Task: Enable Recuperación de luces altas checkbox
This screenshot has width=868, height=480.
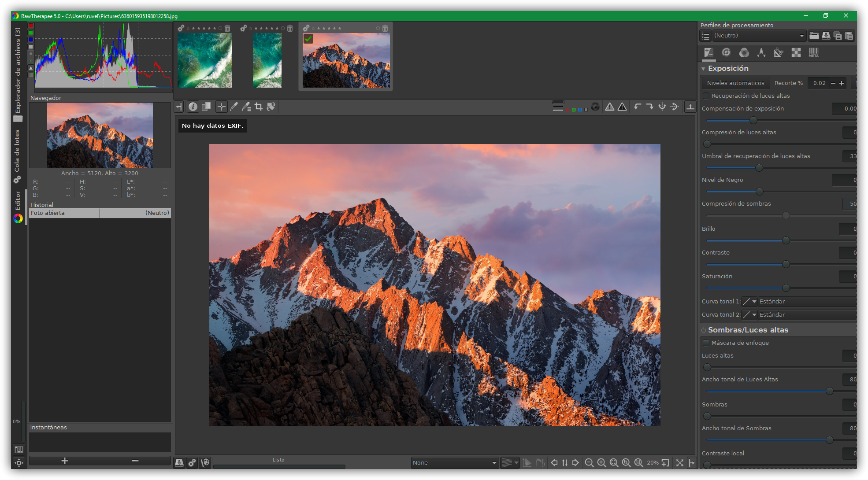Action: [706, 96]
